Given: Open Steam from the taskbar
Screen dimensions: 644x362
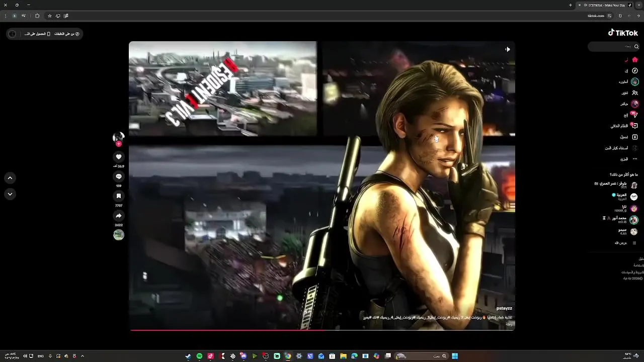Looking at the screenshot, I should tap(188, 356).
